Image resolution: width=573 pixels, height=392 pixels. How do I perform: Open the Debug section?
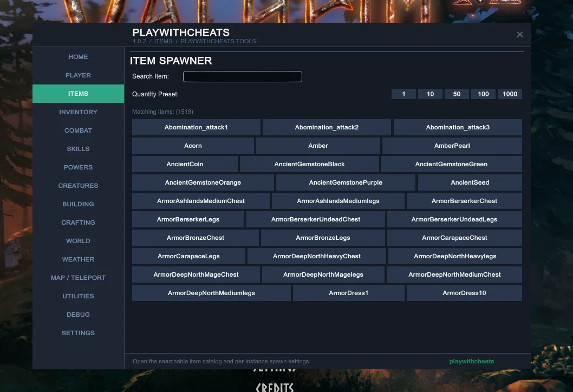[x=78, y=315]
